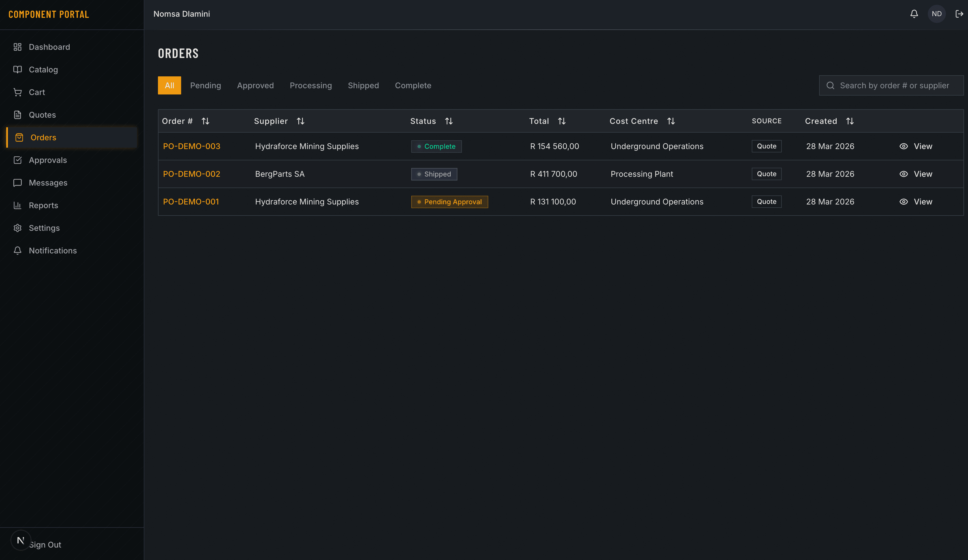Sort table by Order # column arrows
The image size is (968, 560).
(205, 121)
